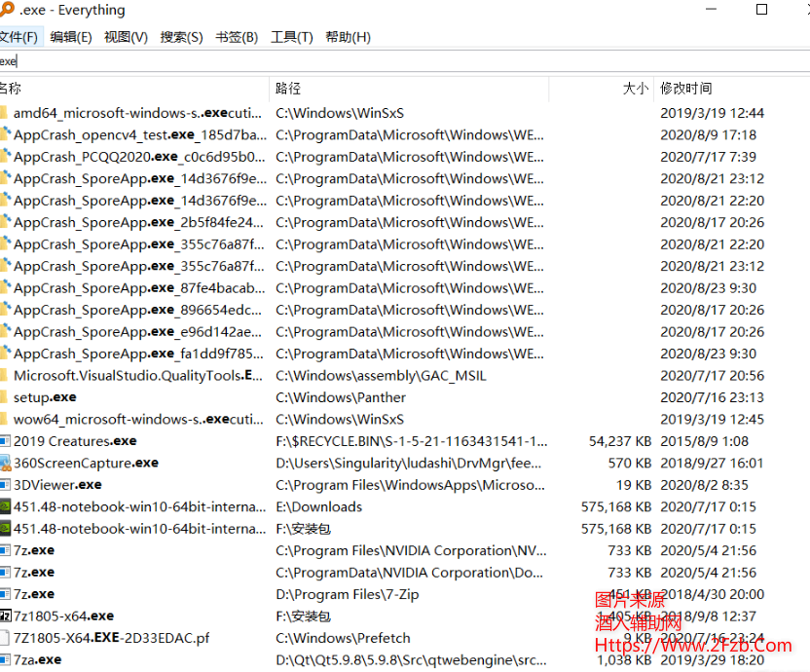
Task: Click the folder icon of AppCrash_SporeApp.exe_fa1dd9f785
Action: click(5, 354)
